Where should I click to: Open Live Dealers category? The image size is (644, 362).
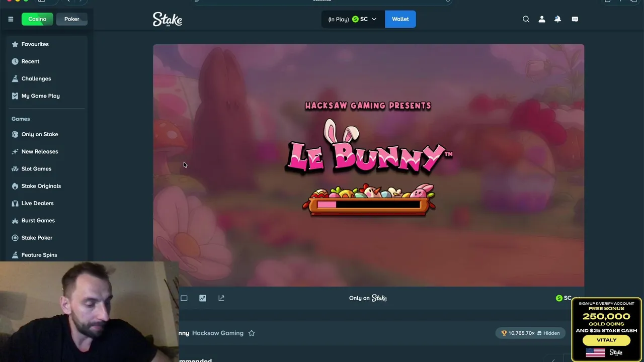pos(47,203)
